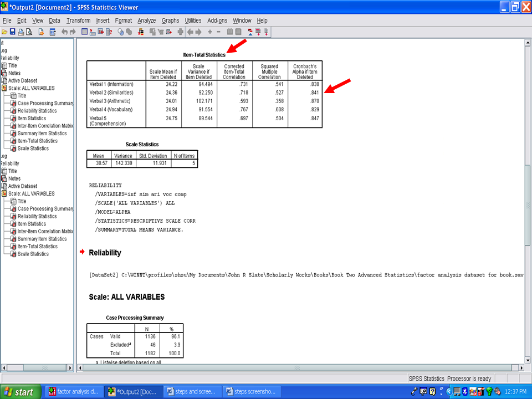Open the Analyze menu
Screen dimensions: 532x399
[x=146, y=21]
